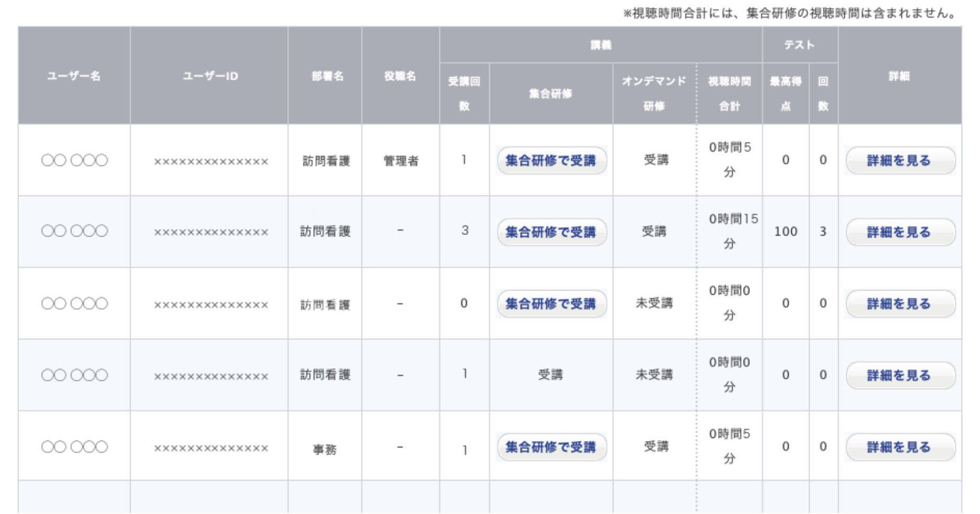Click the 部署名 column header
The height and width of the screenshot is (514, 980).
327,76
